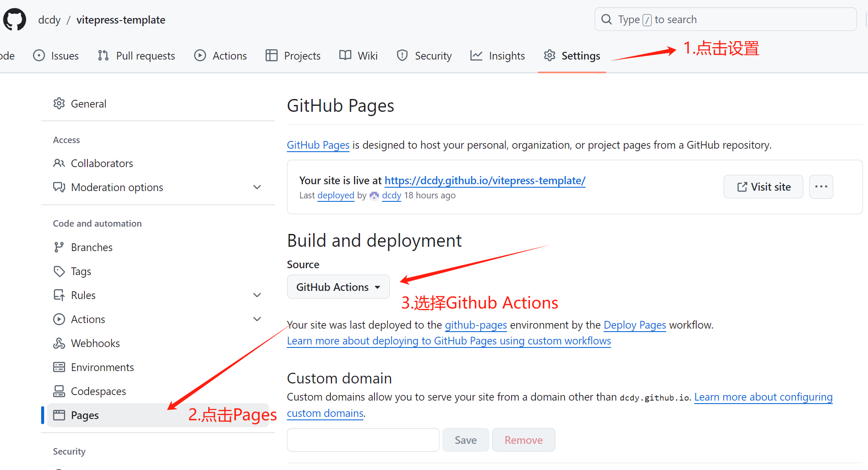Viewport: 868px width, 470px height.
Task: Click the Remove custom domain button
Action: (x=524, y=440)
